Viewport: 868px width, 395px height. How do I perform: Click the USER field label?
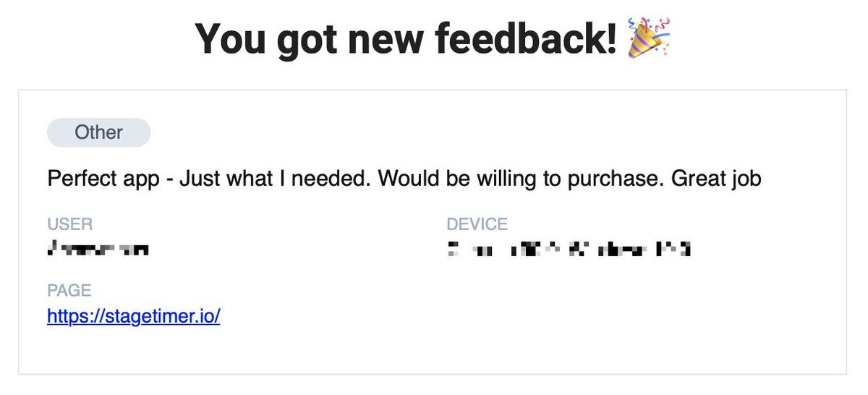69,224
